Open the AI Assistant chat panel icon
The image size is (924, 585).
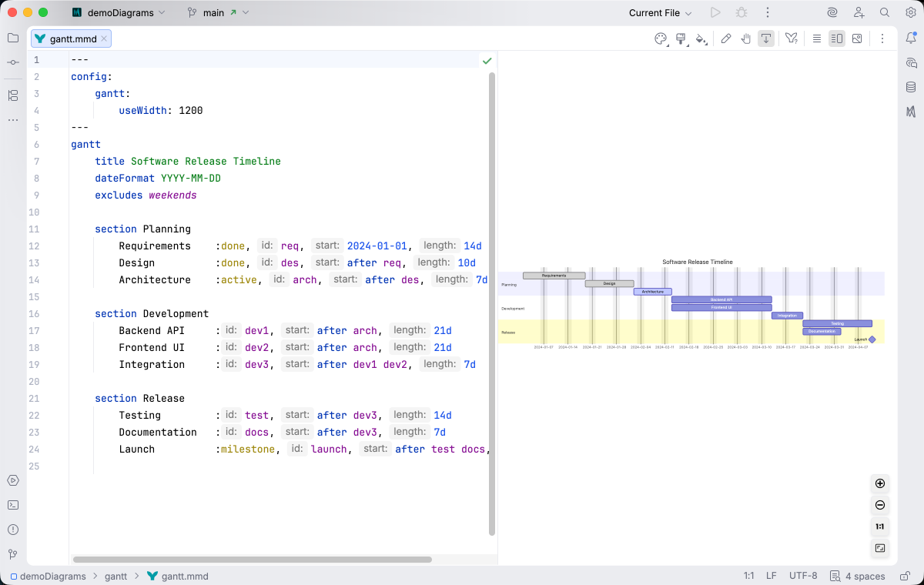pyautogui.click(x=911, y=62)
